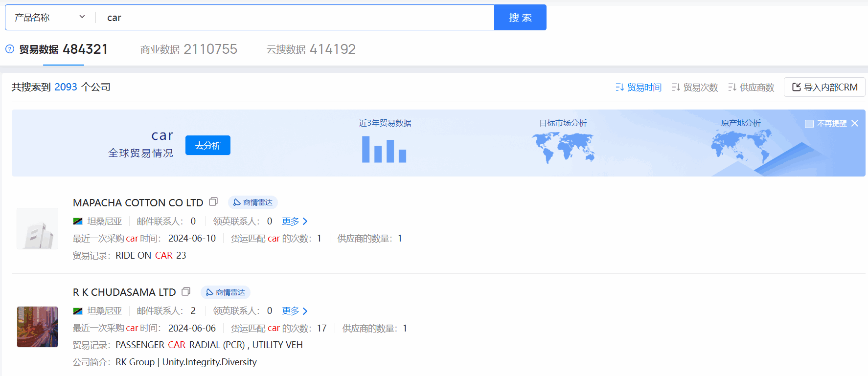
Task: Sort results by 贸易时间
Action: pos(639,88)
